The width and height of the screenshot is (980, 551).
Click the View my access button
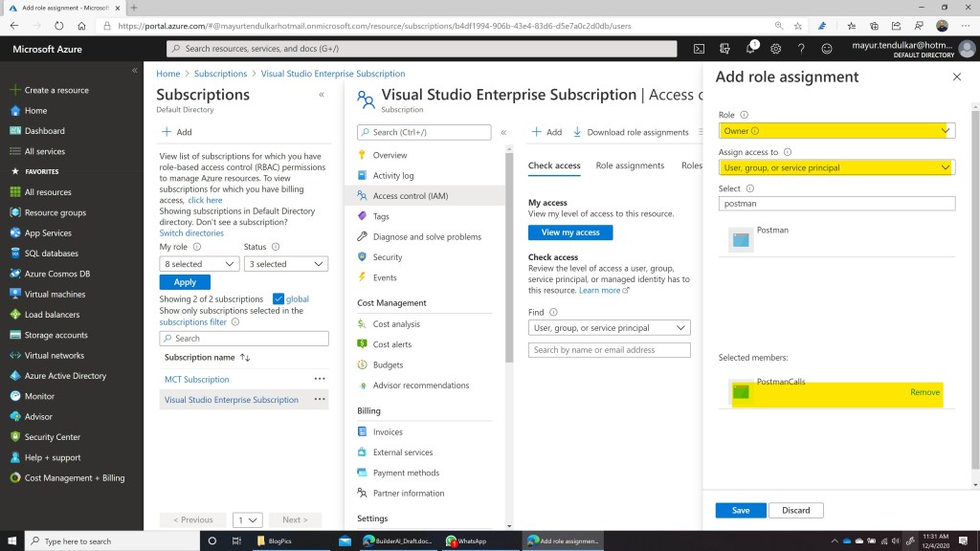click(x=570, y=232)
